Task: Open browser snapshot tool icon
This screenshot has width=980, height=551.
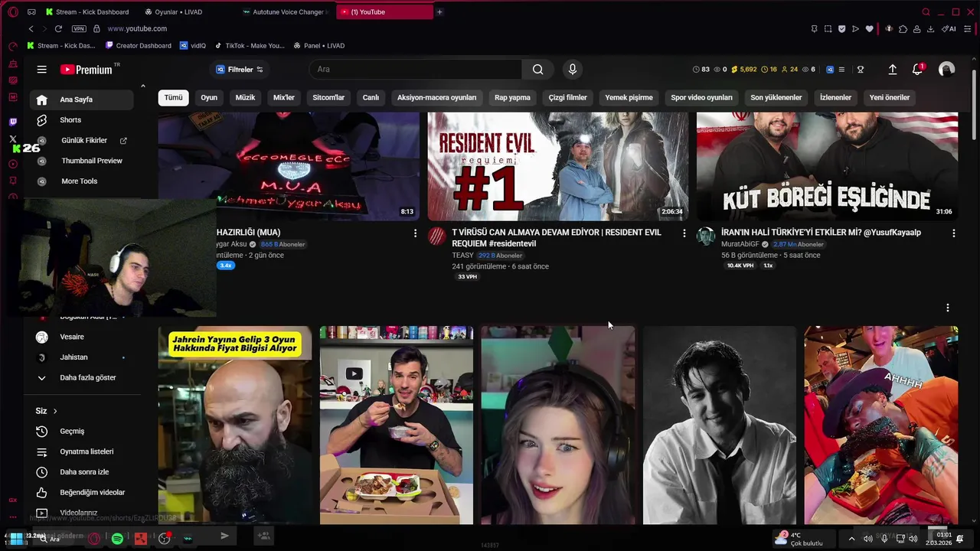Action: (x=828, y=29)
